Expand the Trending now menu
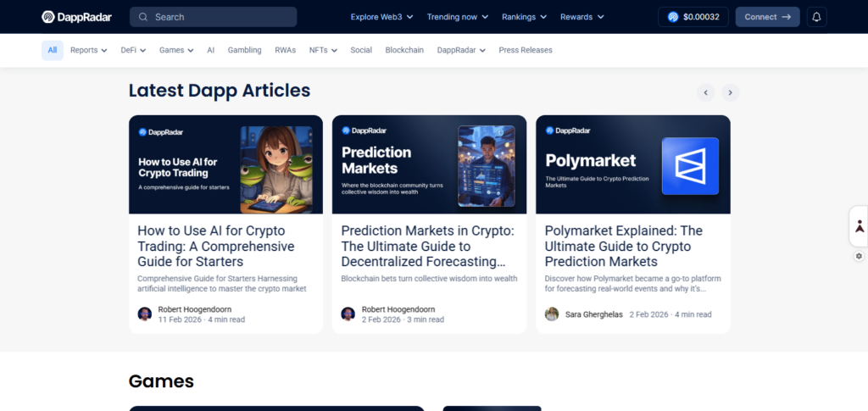The width and height of the screenshot is (868, 411). coord(457,17)
